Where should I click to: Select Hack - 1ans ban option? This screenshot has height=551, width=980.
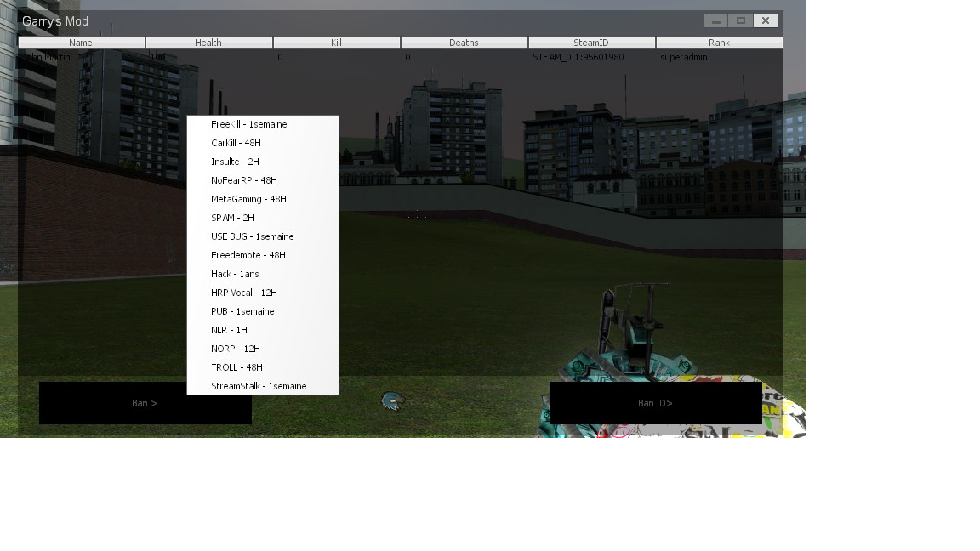[x=263, y=275]
